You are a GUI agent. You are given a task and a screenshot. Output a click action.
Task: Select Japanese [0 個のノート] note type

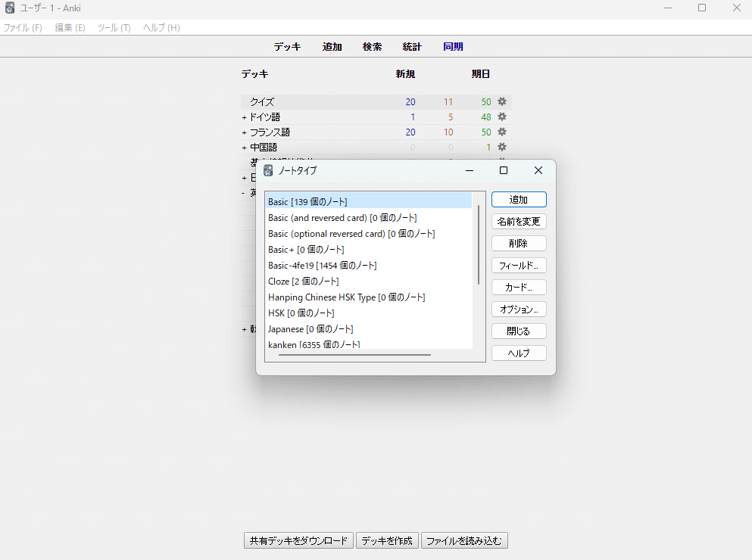point(368,329)
